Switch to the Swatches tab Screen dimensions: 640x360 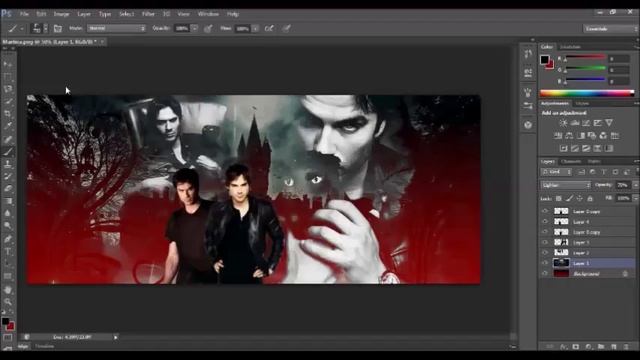[x=570, y=47]
